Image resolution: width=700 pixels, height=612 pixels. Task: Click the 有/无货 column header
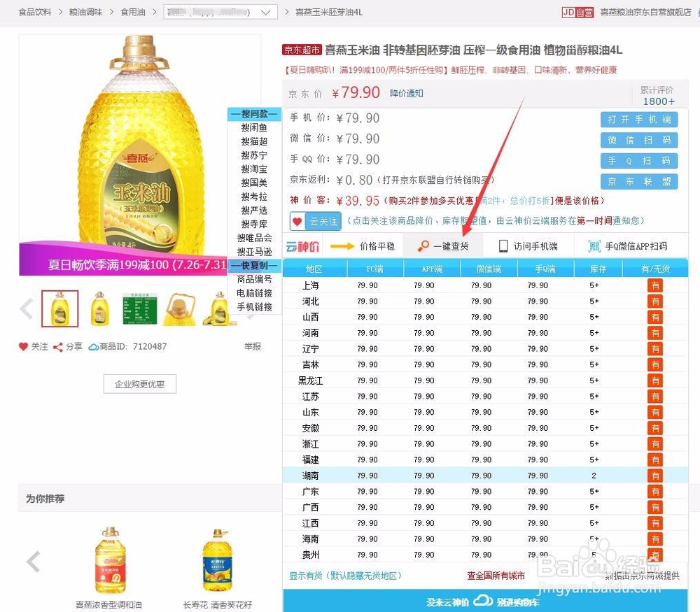pyautogui.click(x=655, y=269)
